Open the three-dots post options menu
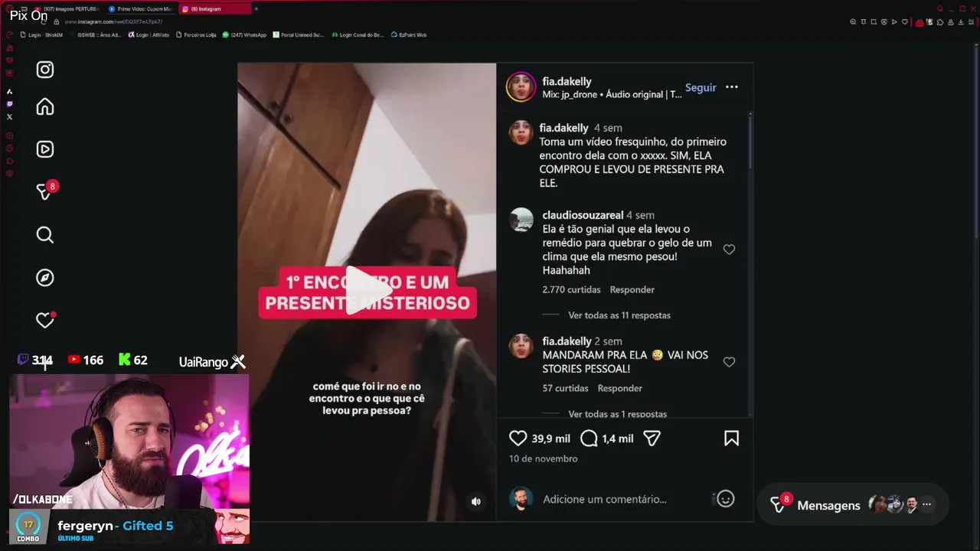The image size is (980, 551). (x=732, y=87)
